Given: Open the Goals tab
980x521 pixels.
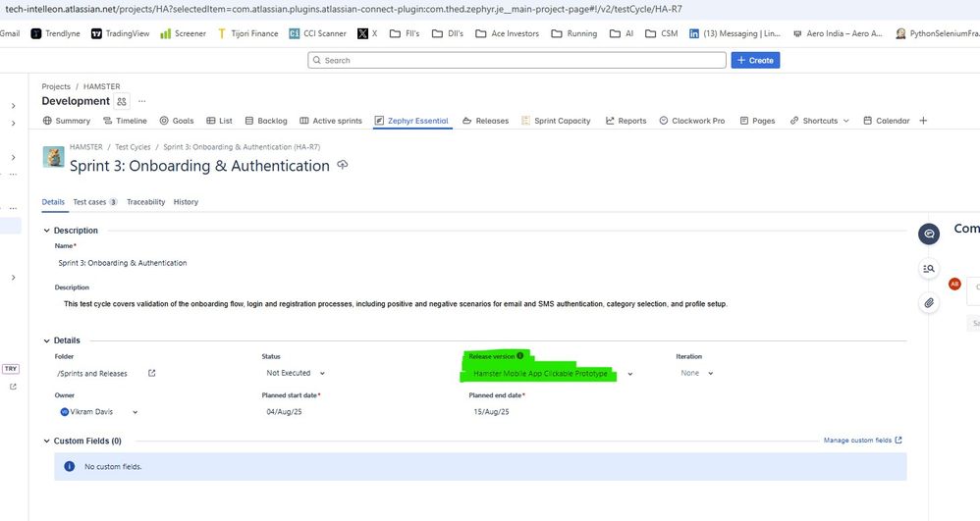Looking at the screenshot, I should click(176, 121).
